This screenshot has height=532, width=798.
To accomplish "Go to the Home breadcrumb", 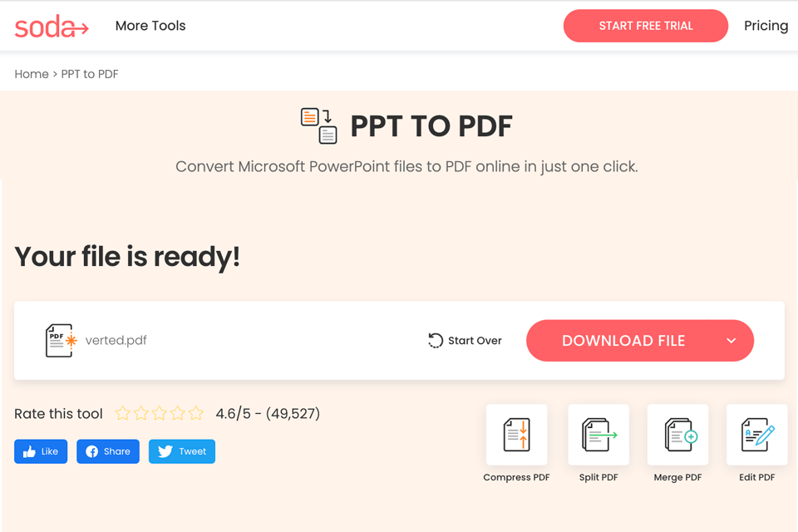I will point(32,74).
